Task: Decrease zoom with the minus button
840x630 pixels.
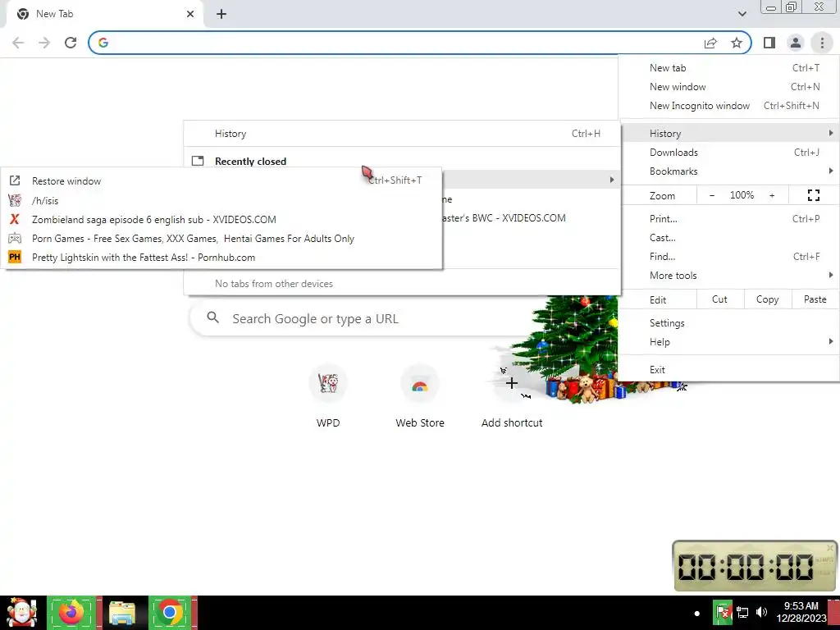Action: point(712,195)
